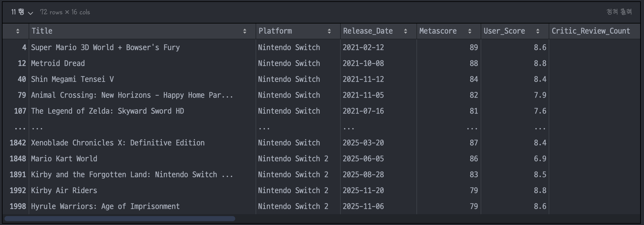Click release date 2025-11-20

coord(363,190)
